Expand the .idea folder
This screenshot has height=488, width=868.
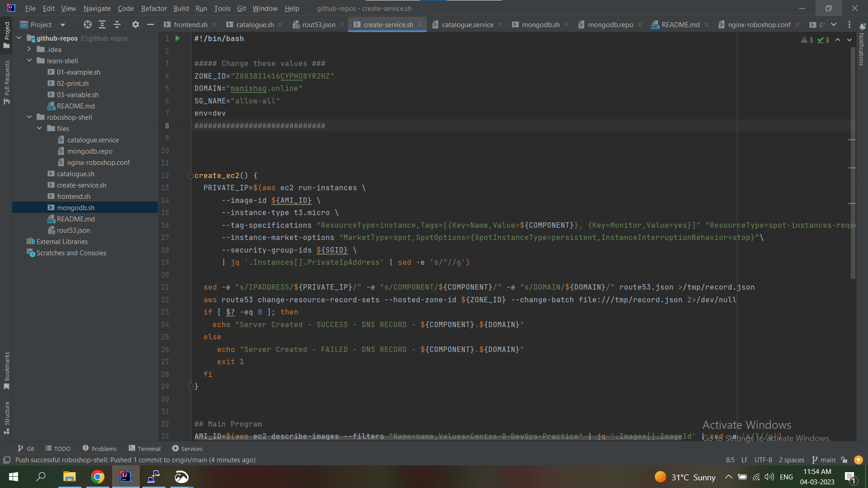[x=29, y=49]
